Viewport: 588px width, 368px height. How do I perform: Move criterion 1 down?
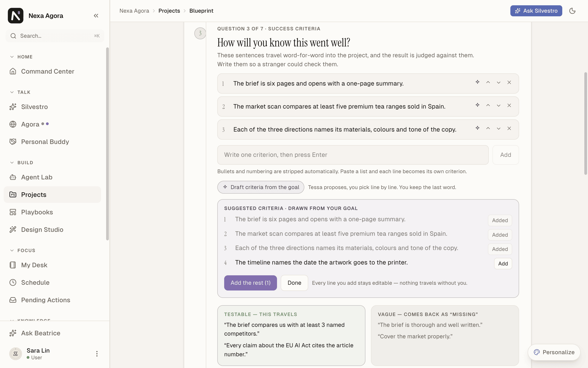coord(499,83)
